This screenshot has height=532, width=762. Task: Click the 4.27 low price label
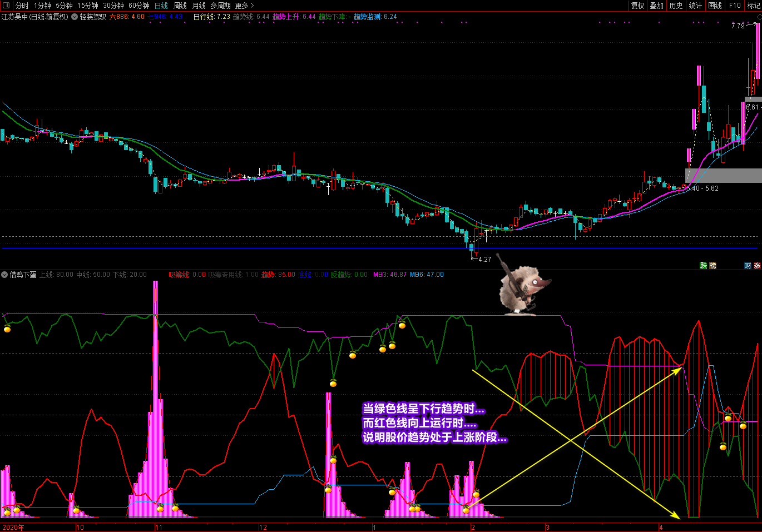click(484, 260)
